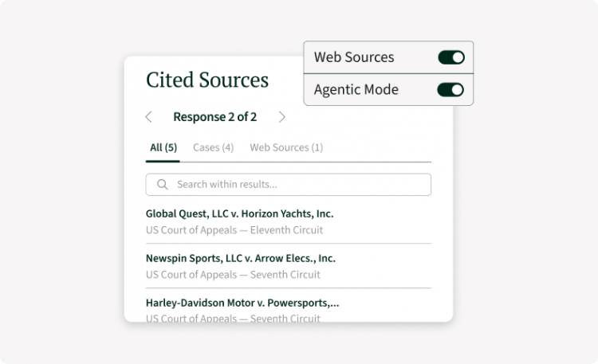
Task: Click the Response 2 of 2 label
Action: (x=215, y=116)
